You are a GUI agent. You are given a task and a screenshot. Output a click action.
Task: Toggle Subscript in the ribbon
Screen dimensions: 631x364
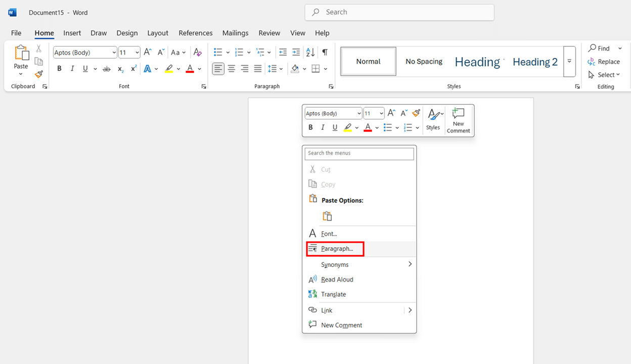120,69
